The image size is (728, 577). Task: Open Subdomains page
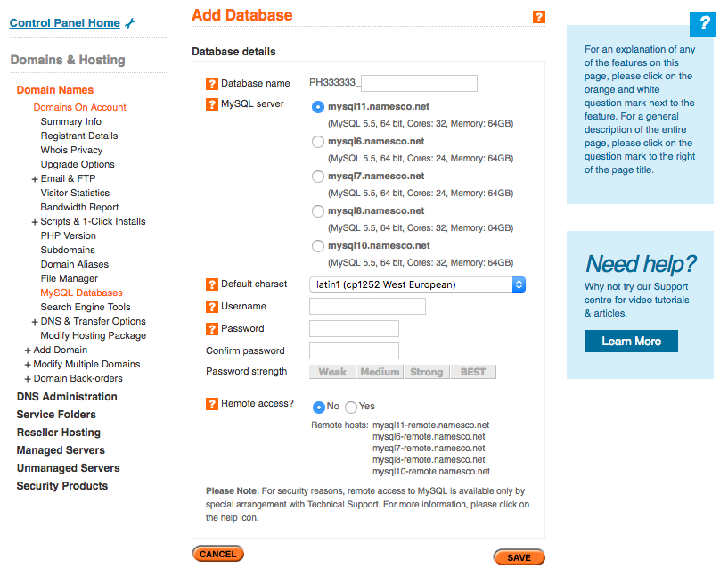[x=68, y=250]
